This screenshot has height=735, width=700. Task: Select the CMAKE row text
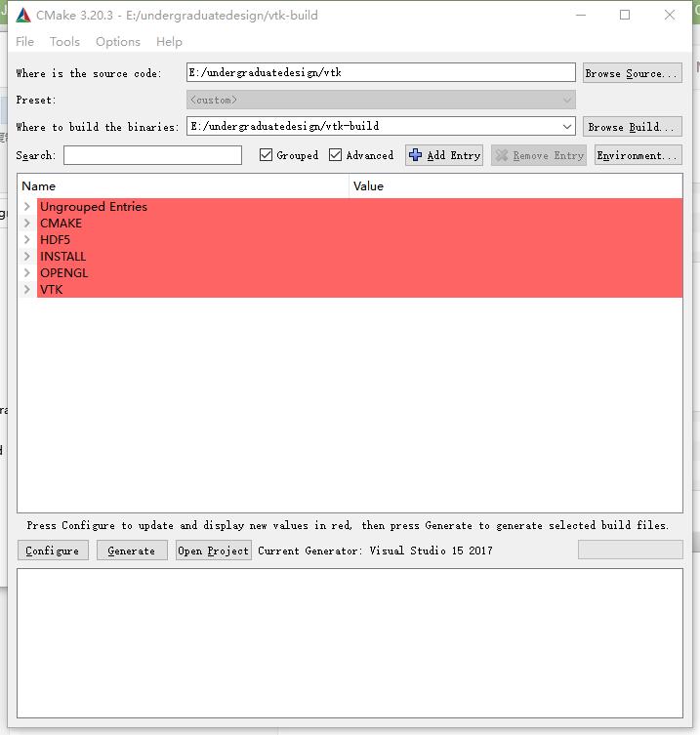pos(61,224)
